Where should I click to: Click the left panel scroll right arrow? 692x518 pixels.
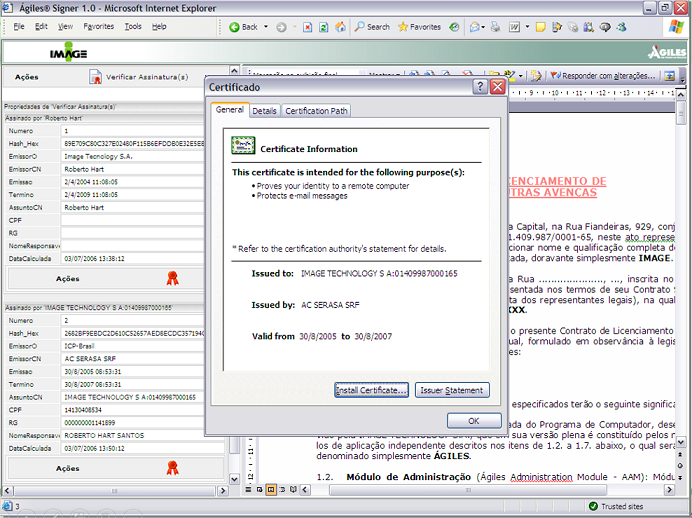tap(223, 490)
